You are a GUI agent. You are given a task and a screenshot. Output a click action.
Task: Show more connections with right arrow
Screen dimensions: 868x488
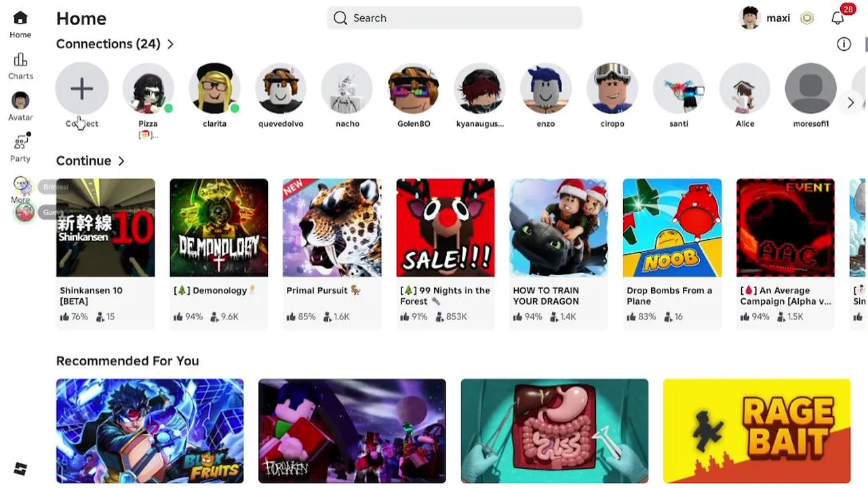coord(850,103)
